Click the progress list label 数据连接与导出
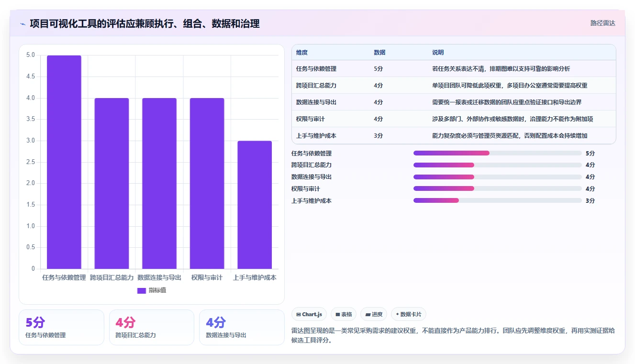635x364 pixels. pos(312,177)
